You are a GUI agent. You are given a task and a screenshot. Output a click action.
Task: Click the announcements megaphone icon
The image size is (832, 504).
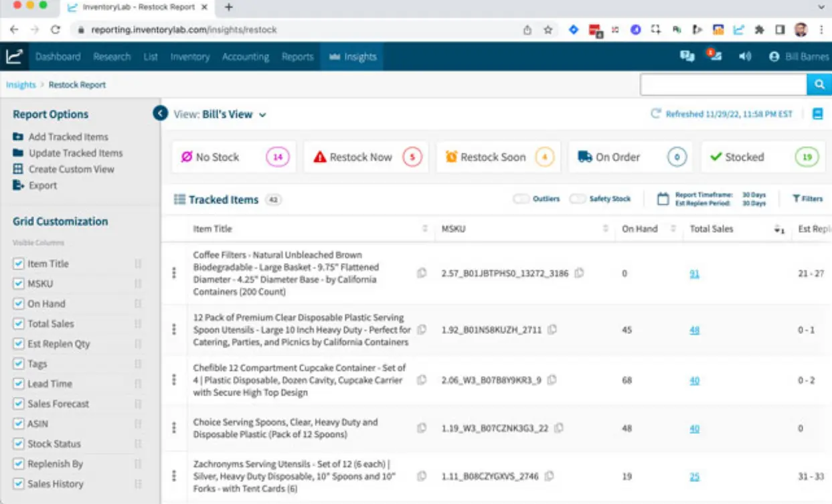[745, 57]
